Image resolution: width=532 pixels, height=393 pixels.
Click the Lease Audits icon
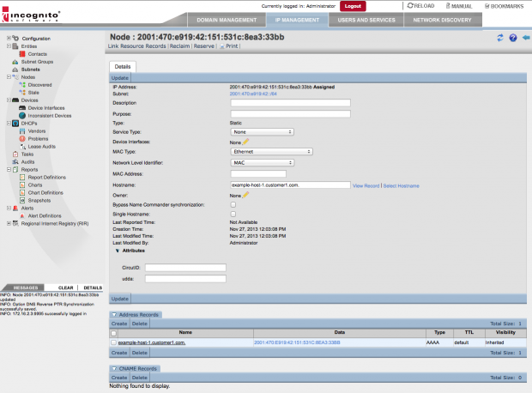22,147
